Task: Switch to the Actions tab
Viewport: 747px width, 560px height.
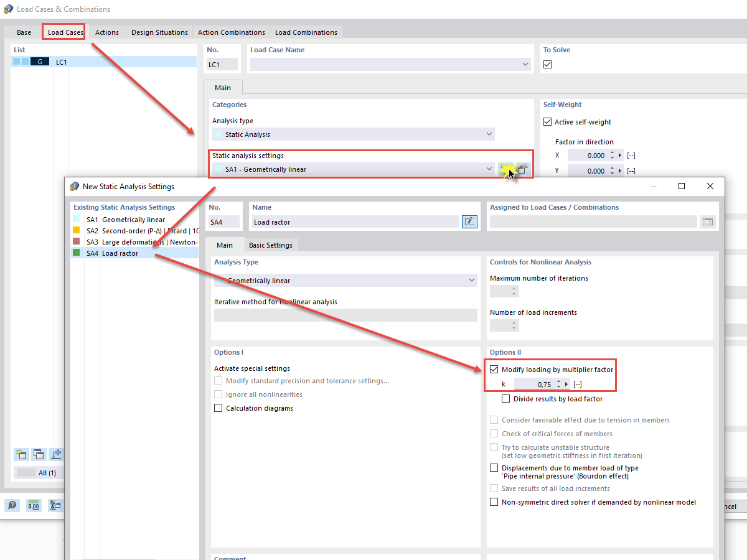Action: point(107,32)
